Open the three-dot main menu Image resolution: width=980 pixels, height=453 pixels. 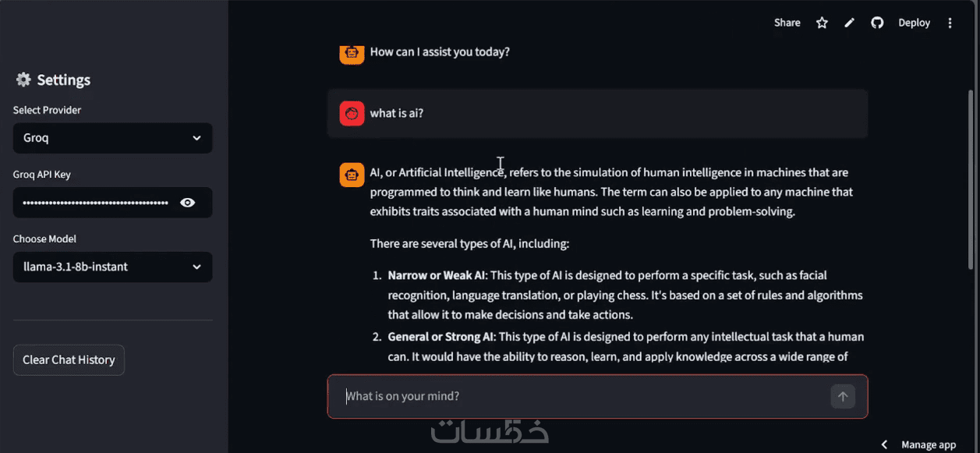click(950, 23)
